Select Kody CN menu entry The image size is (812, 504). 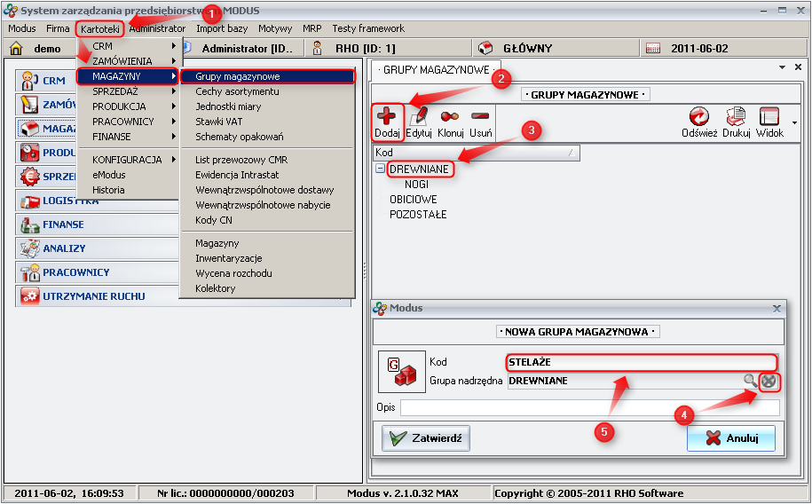[267, 220]
